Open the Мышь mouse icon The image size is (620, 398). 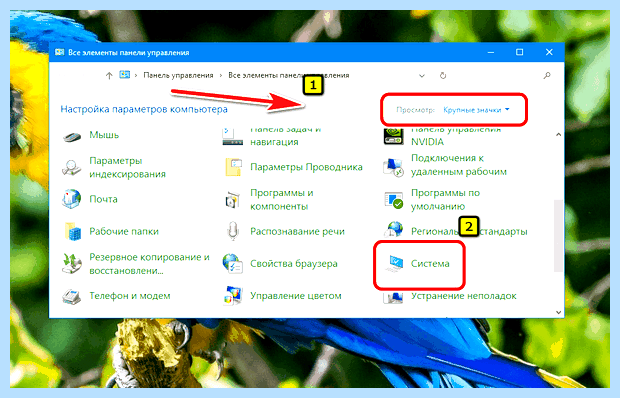coord(72,137)
